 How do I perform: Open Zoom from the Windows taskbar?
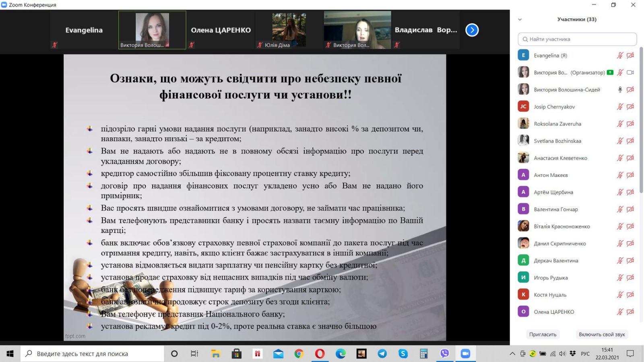(x=465, y=354)
